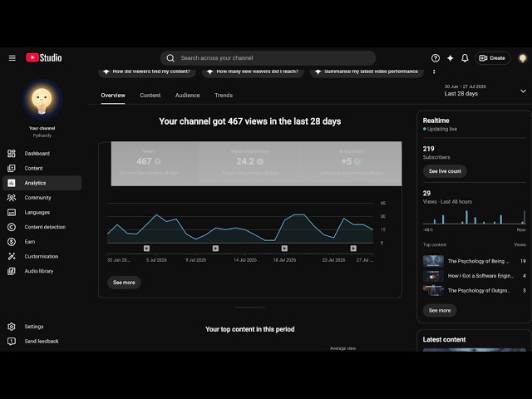
Task: Switch to the Overview tab
Action: (113, 96)
